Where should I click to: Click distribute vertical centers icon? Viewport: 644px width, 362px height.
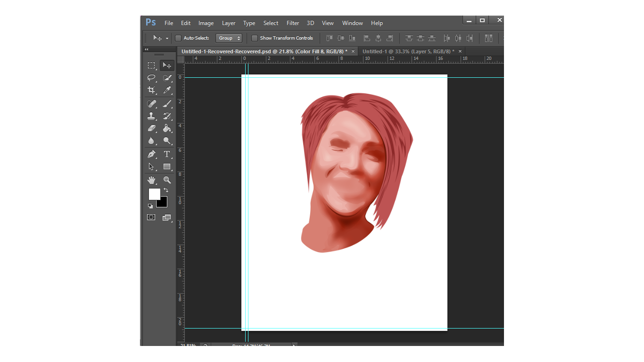point(420,38)
